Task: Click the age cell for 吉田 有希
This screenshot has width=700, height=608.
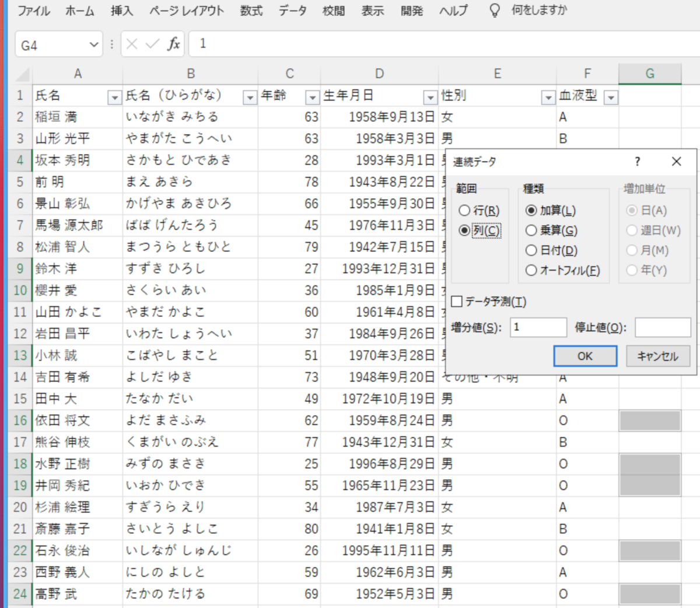Action: pyautogui.click(x=289, y=378)
